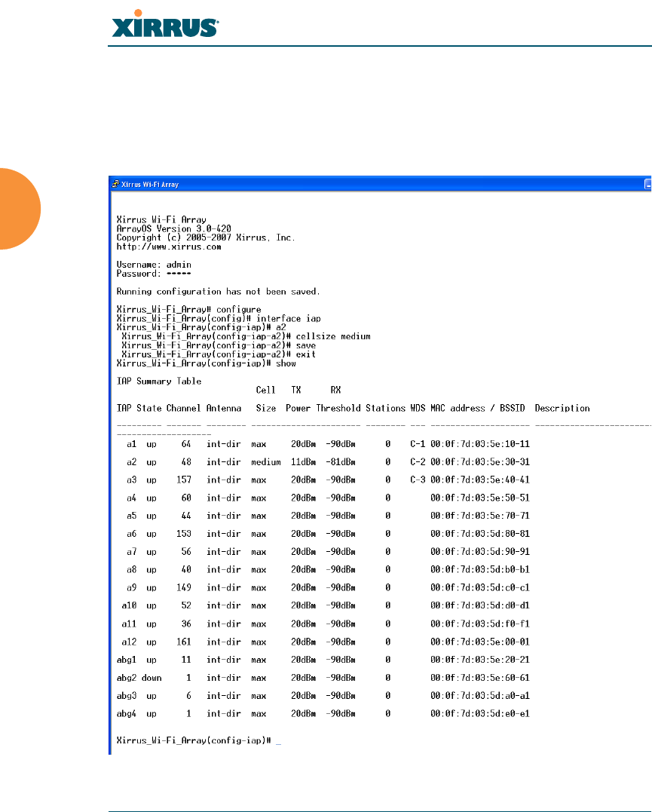Click the 'configure' command line

pyautogui.click(x=189, y=310)
